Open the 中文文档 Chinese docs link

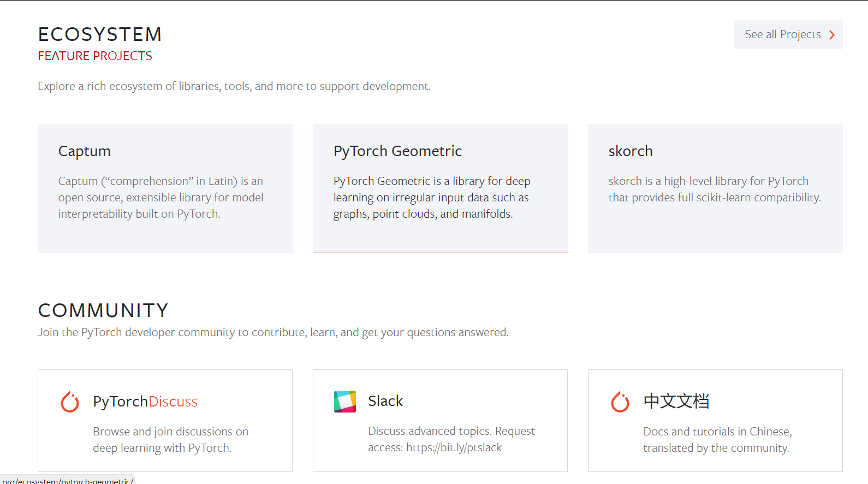[x=676, y=401]
